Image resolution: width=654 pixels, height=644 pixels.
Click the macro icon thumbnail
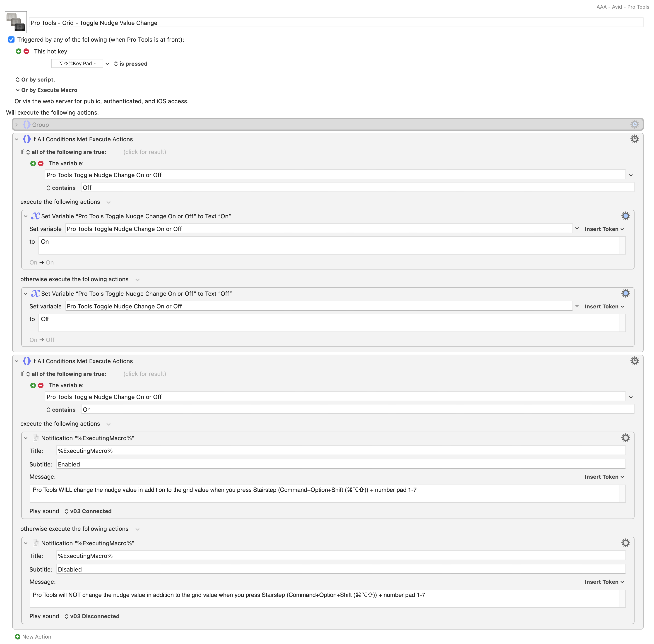coord(16,22)
